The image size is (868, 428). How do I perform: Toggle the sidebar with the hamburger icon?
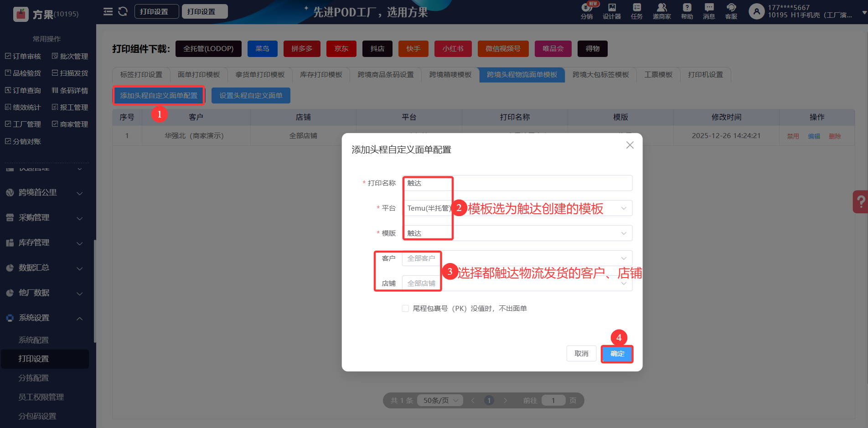[108, 11]
